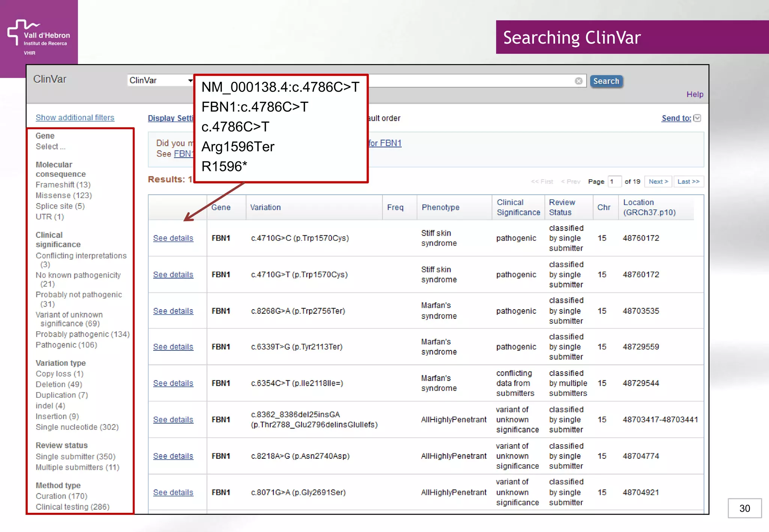769x532 pixels.
Task: Select location value 48703417-48703441
Action: pyautogui.click(x=660, y=420)
